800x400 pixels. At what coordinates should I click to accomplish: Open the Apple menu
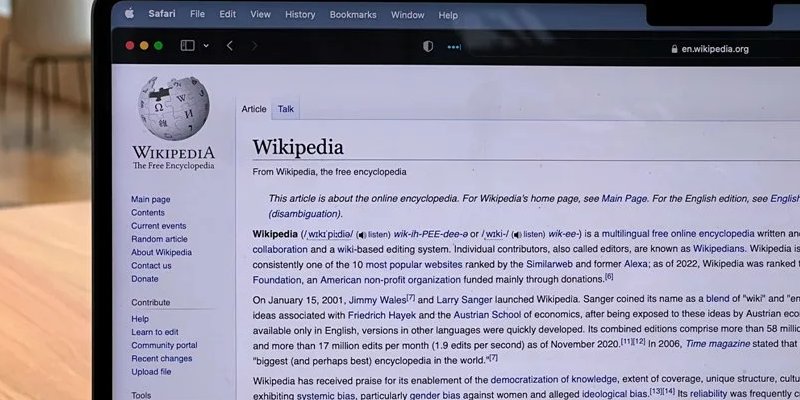(130, 14)
